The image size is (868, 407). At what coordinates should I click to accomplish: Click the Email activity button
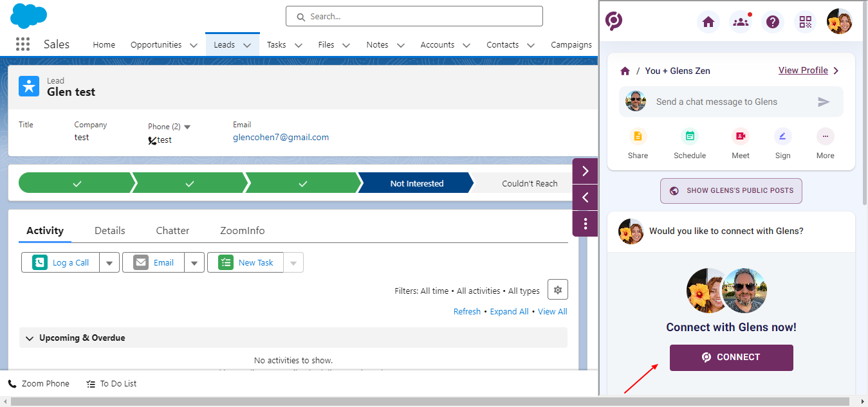[154, 262]
